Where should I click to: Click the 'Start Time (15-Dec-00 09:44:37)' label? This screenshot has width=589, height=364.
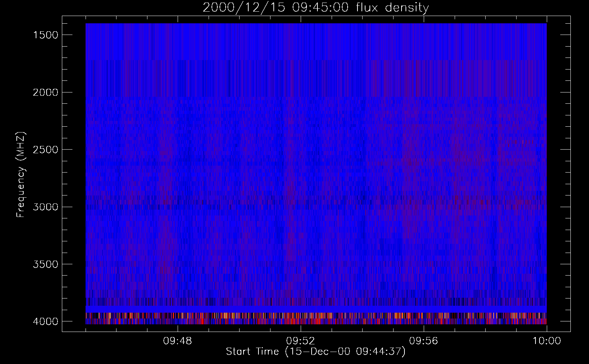[x=316, y=352]
